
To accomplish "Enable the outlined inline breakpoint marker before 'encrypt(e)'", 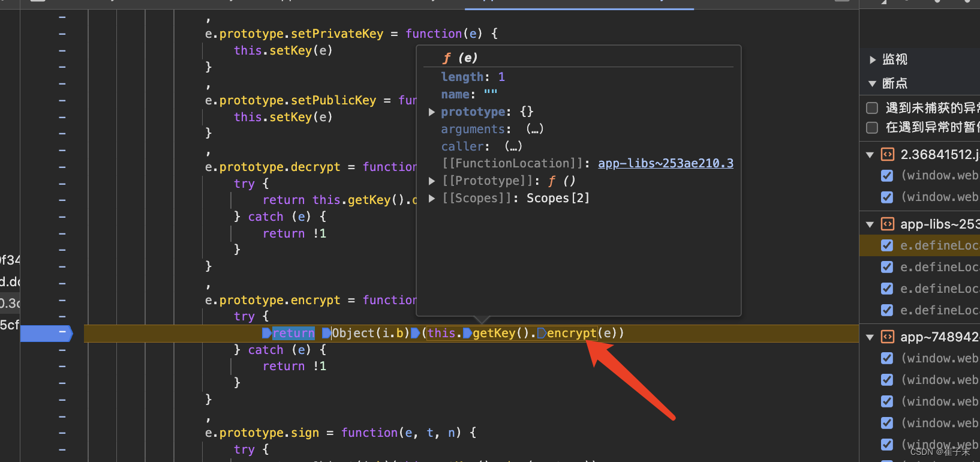I will click(x=542, y=333).
